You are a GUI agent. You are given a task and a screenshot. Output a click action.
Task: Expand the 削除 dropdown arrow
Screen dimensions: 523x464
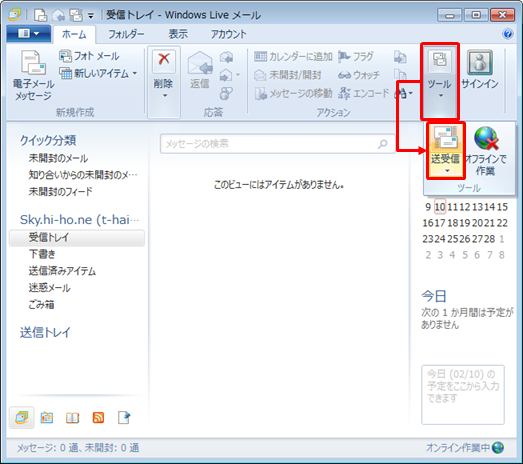point(165,96)
